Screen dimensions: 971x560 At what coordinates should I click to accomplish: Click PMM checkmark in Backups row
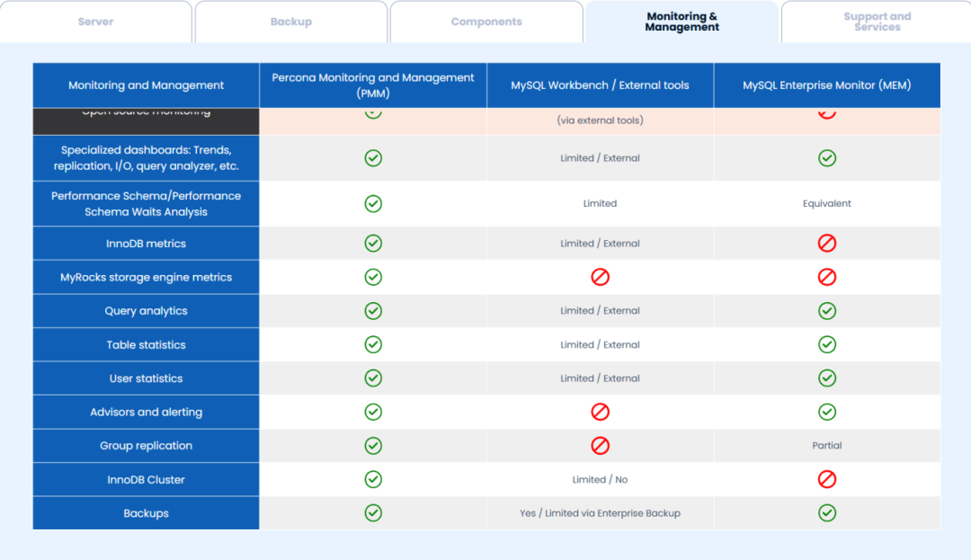pos(373,513)
